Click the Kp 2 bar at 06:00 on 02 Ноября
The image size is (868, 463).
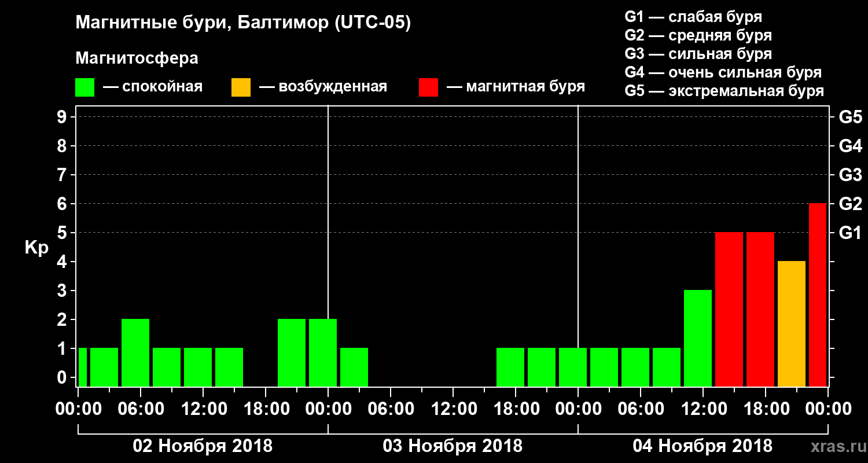click(135, 352)
